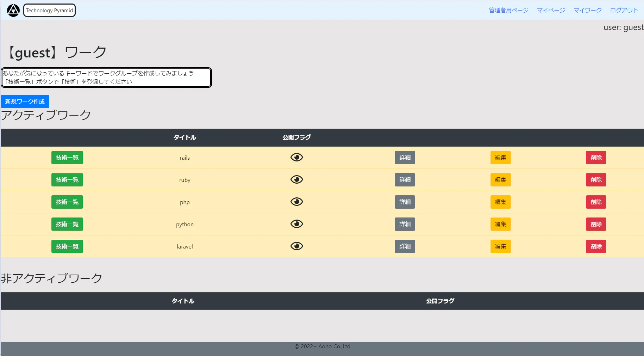Click 編集 to edit the rails work
This screenshot has height=356, width=644.
click(x=501, y=158)
